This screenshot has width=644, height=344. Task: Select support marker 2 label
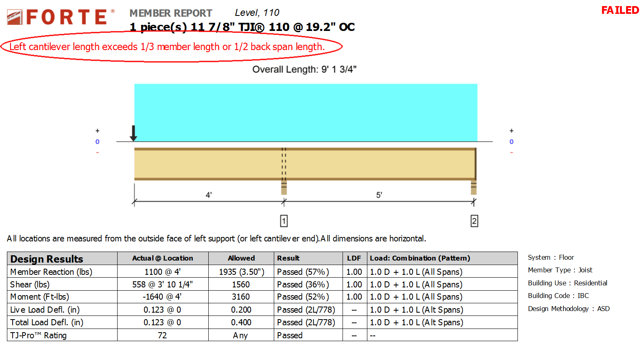474,221
